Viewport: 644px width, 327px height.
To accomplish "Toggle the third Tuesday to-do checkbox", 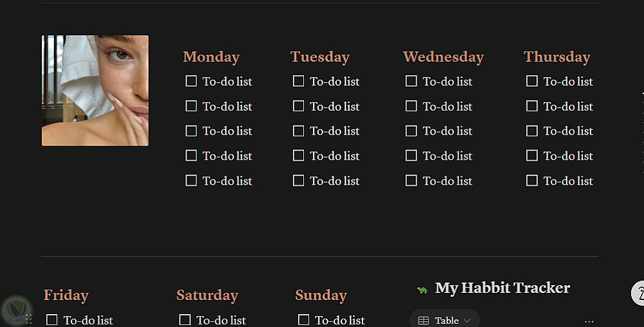I will (x=298, y=131).
